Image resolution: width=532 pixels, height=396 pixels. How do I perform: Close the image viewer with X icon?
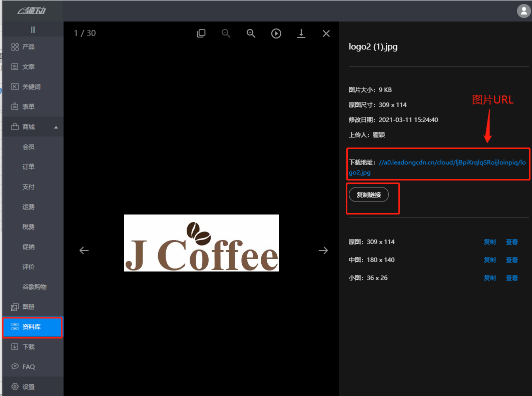pyautogui.click(x=326, y=33)
